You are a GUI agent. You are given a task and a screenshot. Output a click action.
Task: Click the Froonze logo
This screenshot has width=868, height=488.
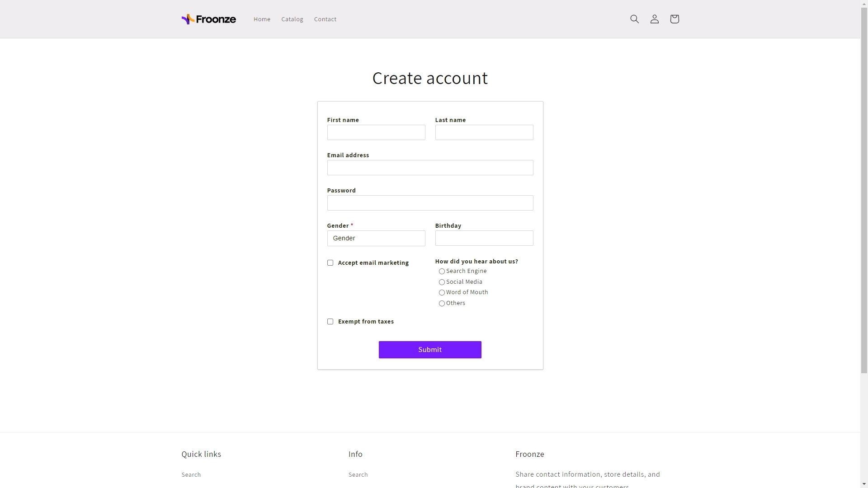[x=209, y=19]
